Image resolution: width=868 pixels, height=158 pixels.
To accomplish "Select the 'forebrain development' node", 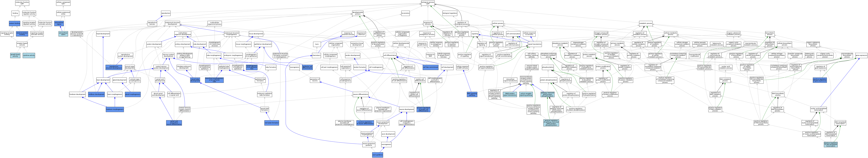I will pyautogui.click(x=78, y=94).
